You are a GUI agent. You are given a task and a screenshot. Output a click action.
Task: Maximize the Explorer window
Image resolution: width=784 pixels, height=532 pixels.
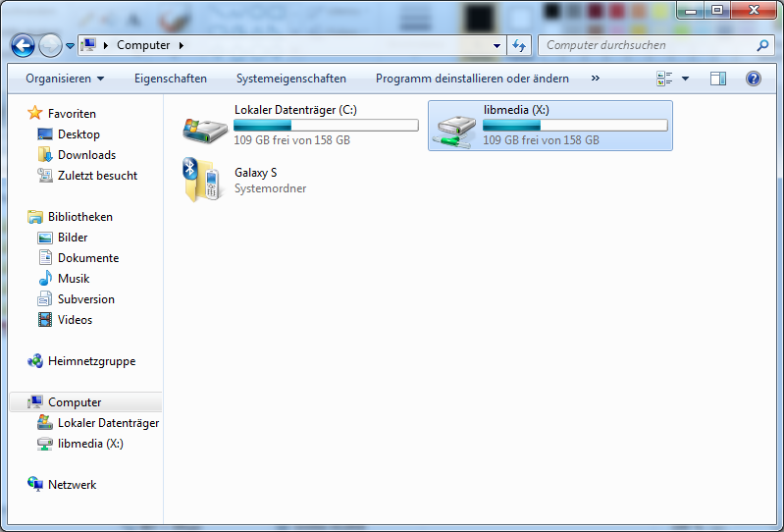[717, 10]
